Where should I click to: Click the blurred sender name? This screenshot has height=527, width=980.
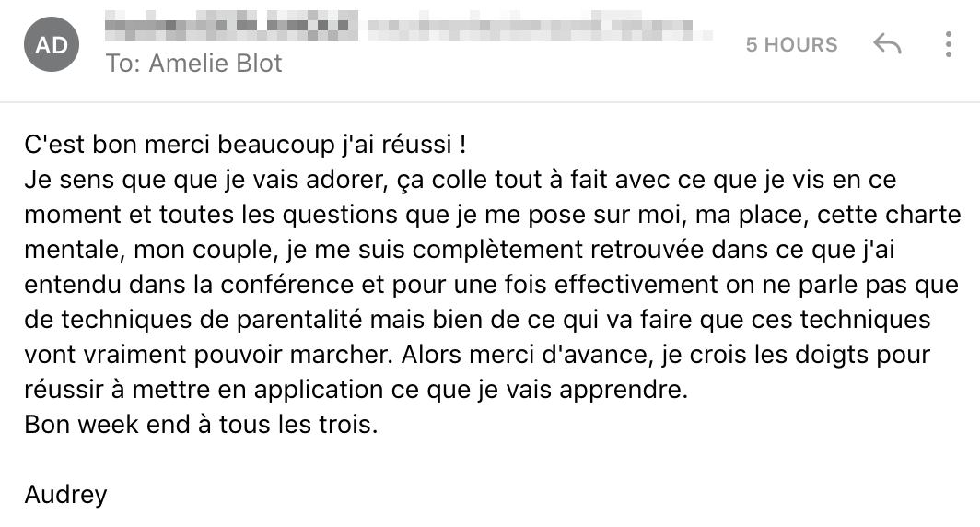(x=231, y=26)
